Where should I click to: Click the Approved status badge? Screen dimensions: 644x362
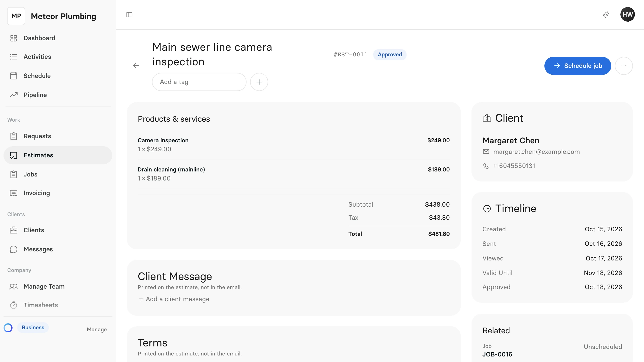pyautogui.click(x=390, y=55)
